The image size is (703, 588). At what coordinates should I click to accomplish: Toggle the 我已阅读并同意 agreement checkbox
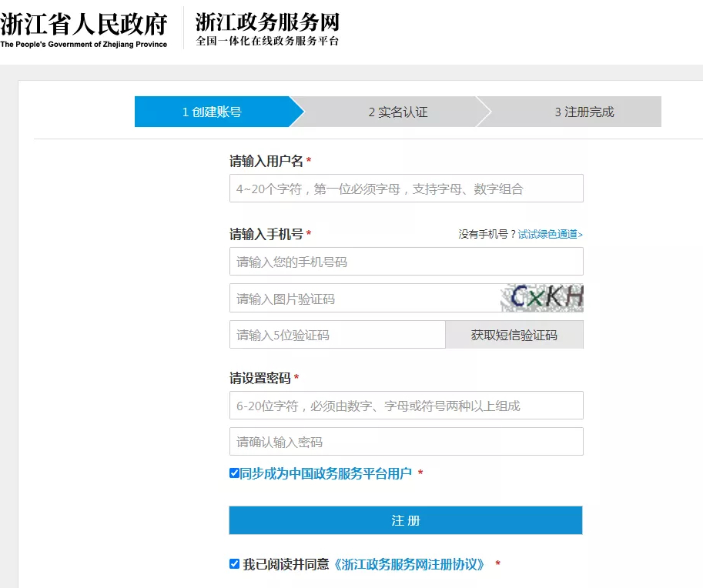coord(234,563)
